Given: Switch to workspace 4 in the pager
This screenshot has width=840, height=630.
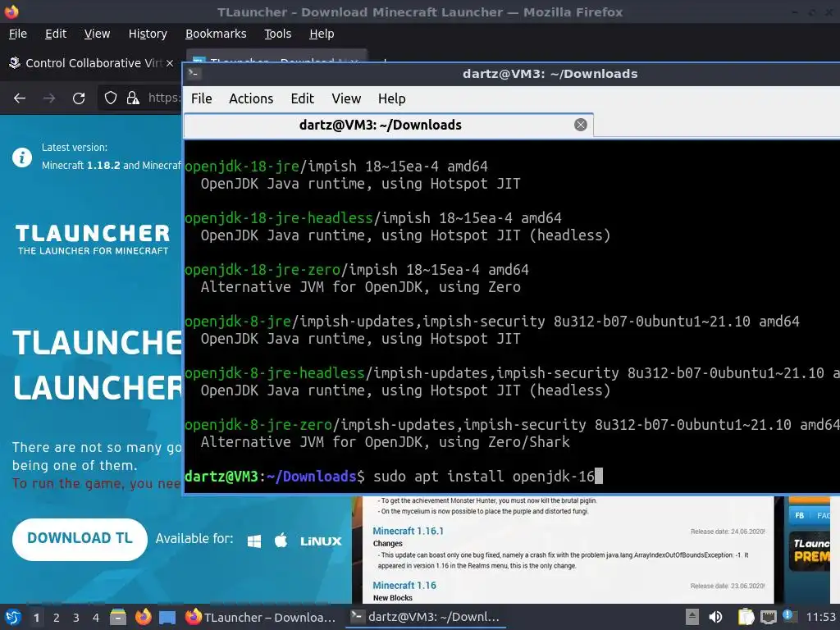Looking at the screenshot, I should (x=96, y=618).
